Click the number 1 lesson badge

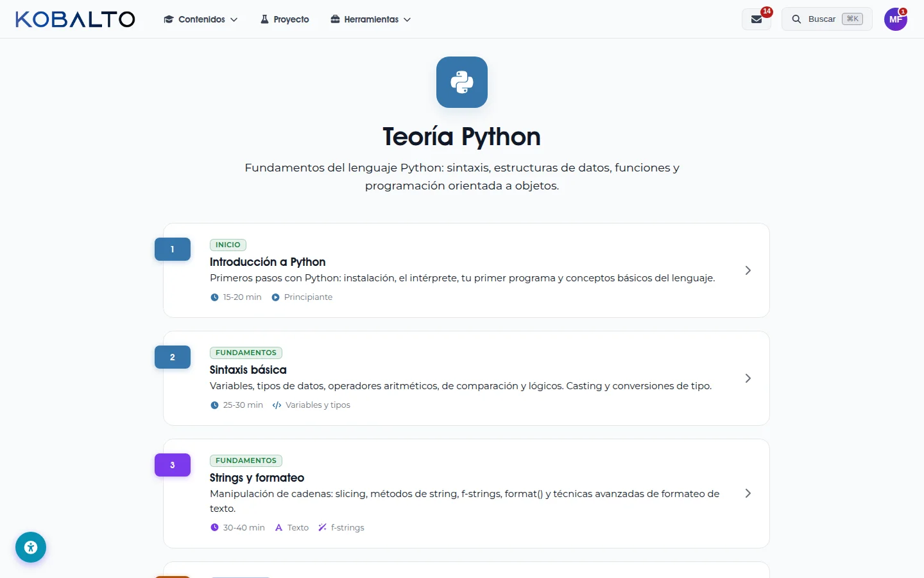[173, 249]
